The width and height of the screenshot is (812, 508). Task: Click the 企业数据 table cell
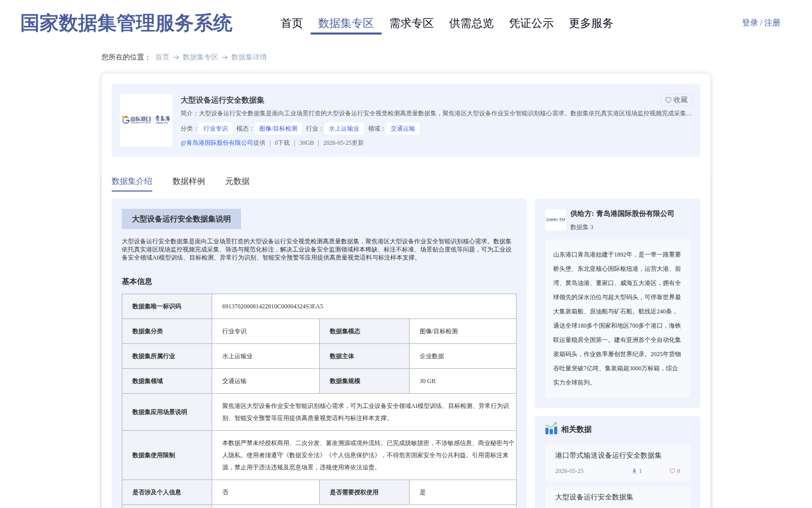tap(463, 356)
